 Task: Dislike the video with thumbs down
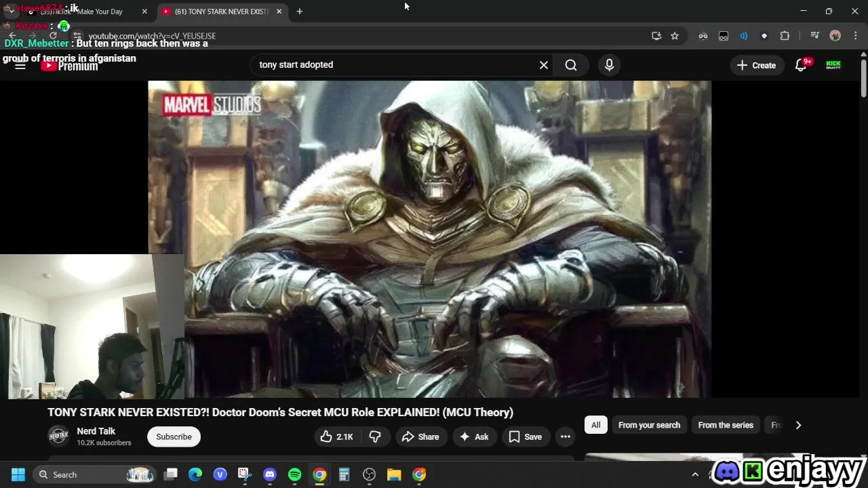pos(375,437)
